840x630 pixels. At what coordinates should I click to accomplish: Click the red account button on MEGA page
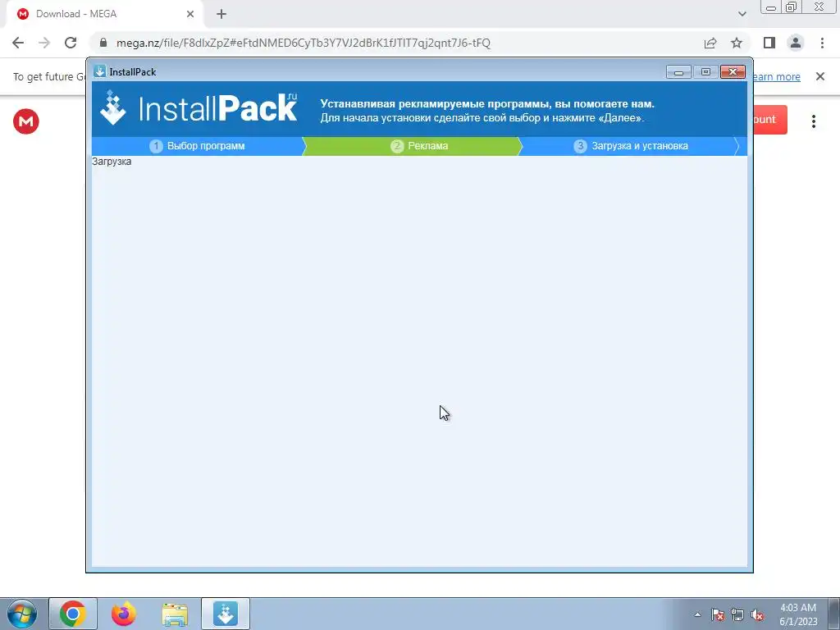tap(769, 120)
